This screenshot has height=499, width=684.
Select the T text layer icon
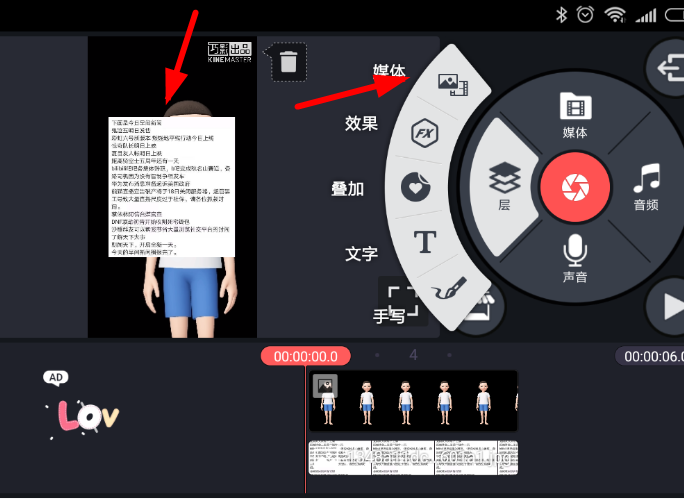[x=425, y=241]
